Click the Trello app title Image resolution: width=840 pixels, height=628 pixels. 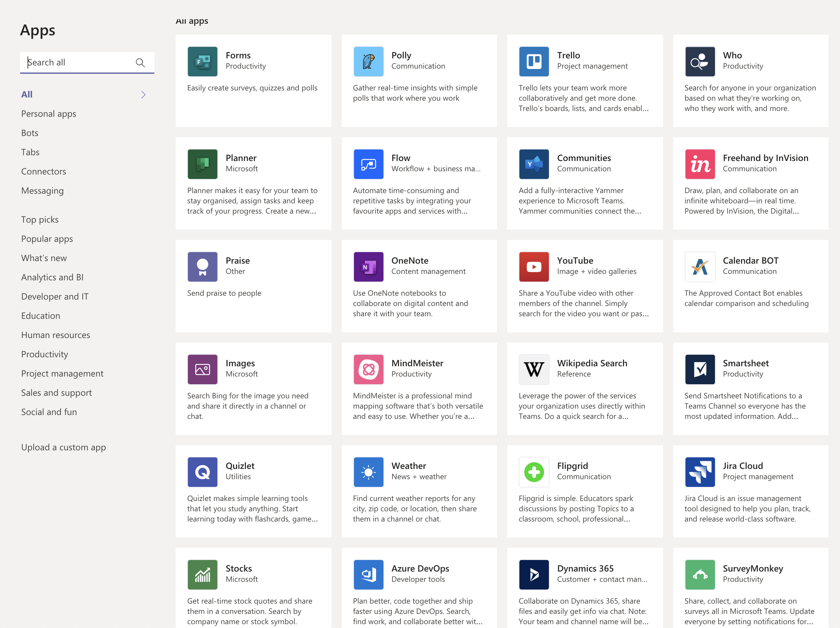[568, 55]
